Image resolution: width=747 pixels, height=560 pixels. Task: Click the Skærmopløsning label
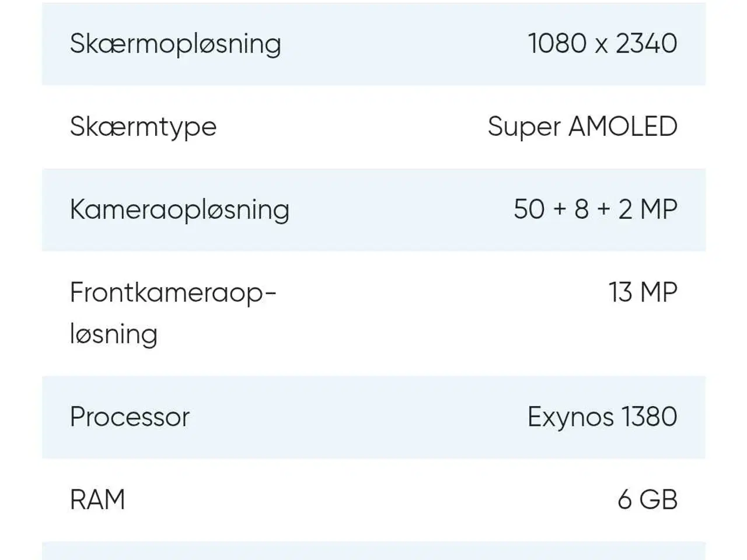click(175, 44)
